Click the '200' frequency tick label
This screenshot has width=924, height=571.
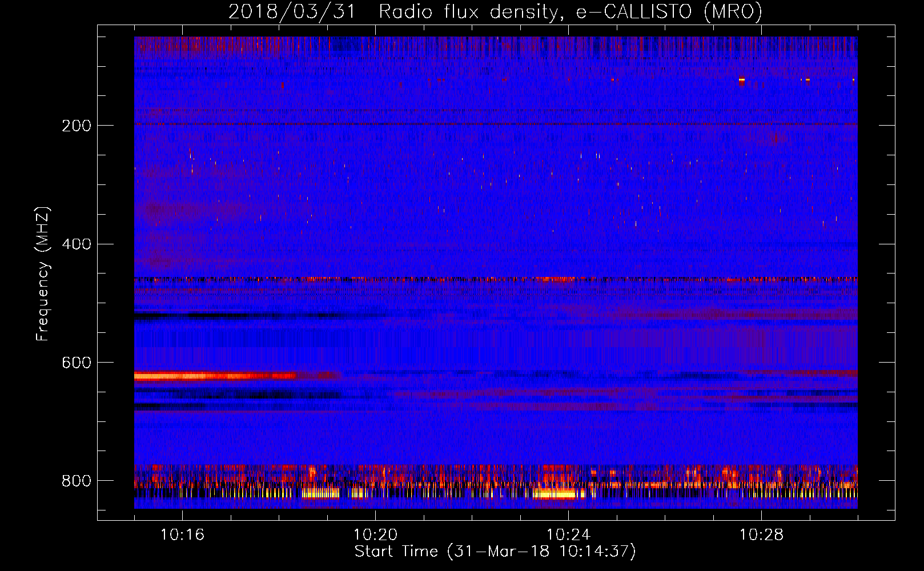[77, 126]
